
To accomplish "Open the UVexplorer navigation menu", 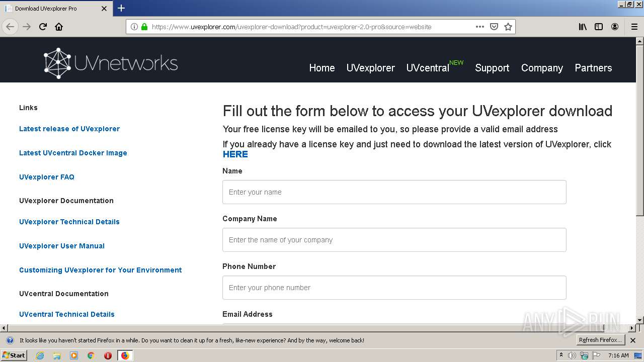I will click(371, 68).
